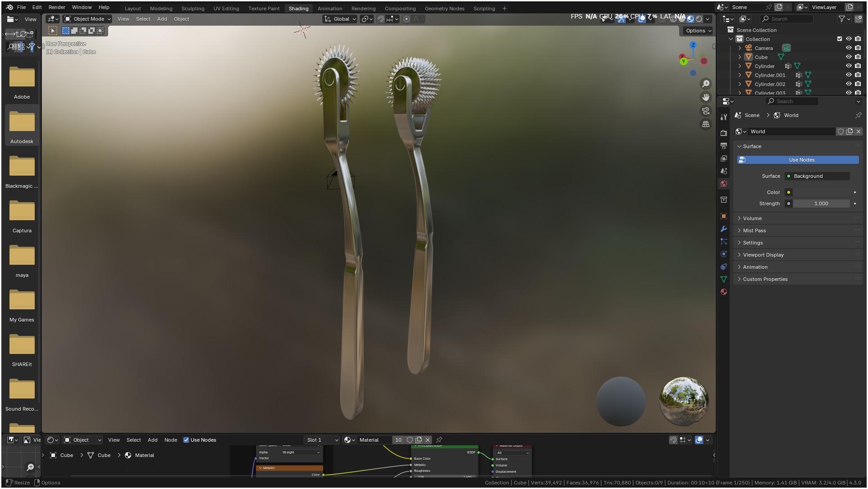
Task: Expand the Mist Pass panel
Action: (x=754, y=231)
